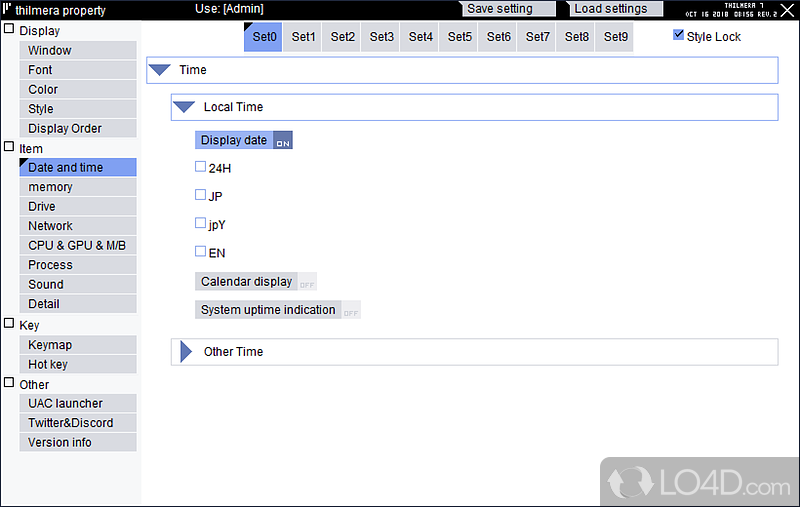Enable the 24H checkbox
The width and height of the screenshot is (800, 507).
(201, 167)
